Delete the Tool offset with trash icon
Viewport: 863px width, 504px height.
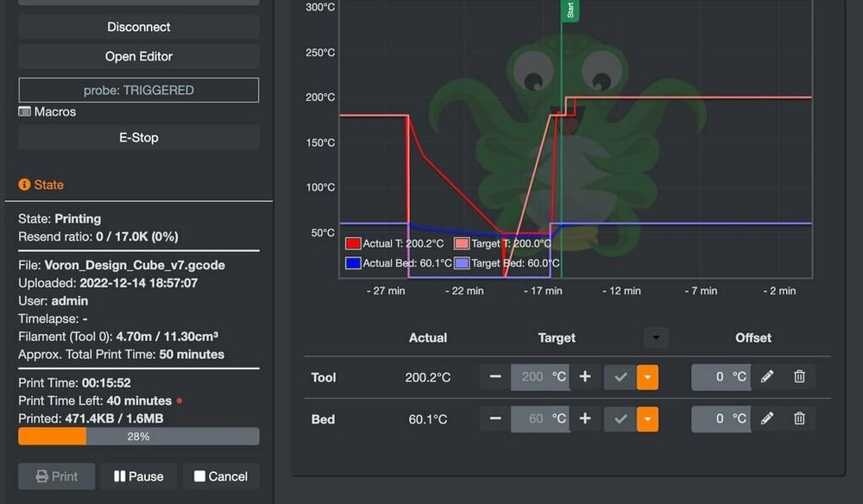[x=800, y=377]
